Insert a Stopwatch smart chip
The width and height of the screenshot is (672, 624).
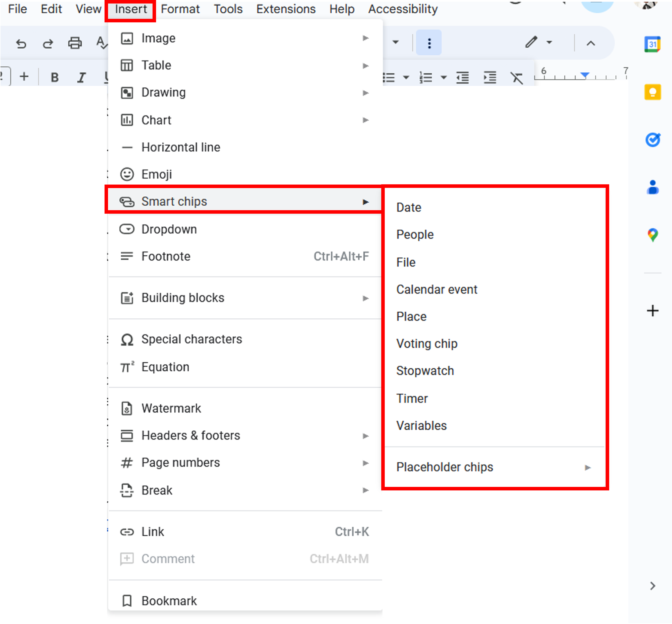425,371
